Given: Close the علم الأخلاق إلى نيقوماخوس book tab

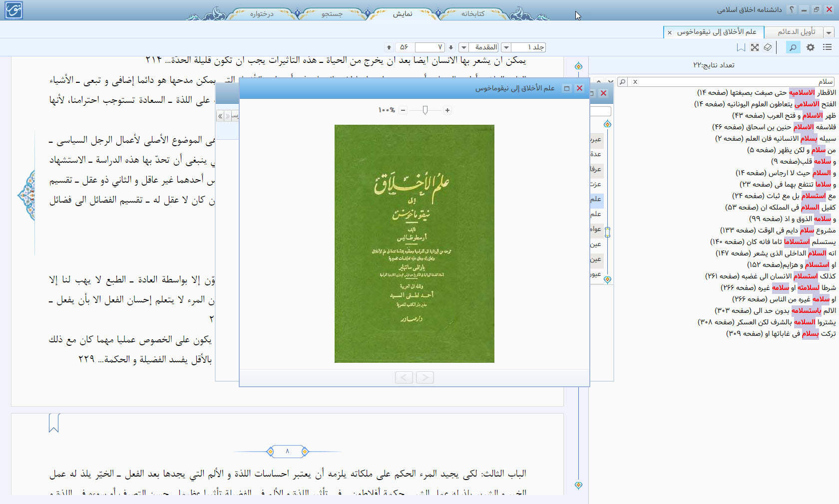Looking at the screenshot, I should (x=670, y=32).
